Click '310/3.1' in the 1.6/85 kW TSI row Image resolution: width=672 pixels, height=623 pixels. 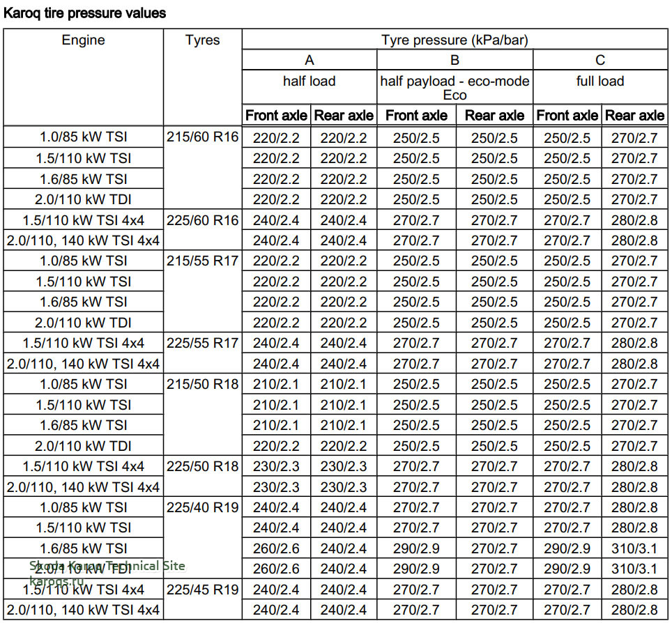pos(634,549)
